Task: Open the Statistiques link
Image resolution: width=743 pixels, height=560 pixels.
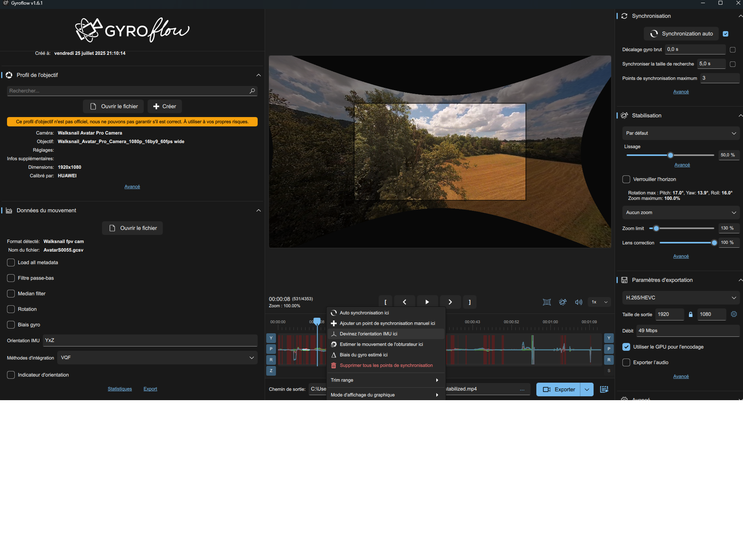Action: click(x=119, y=389)
